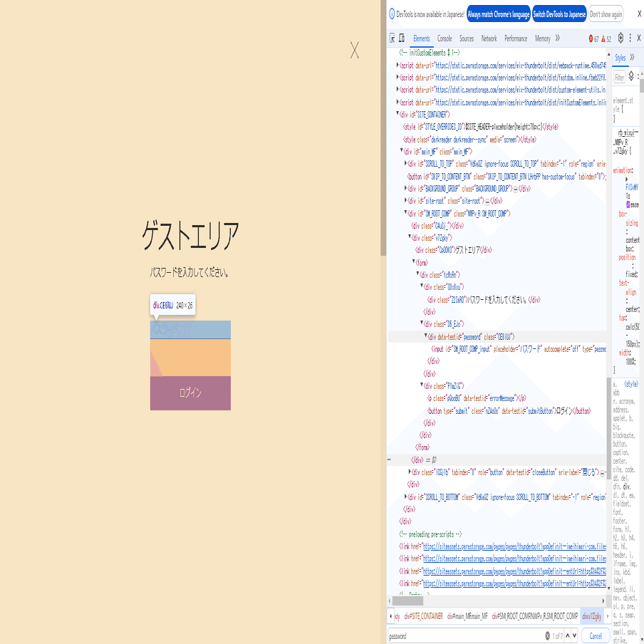
Task: Select div#SM_ROOT_COMP breadcrumb
Action: click(535, 616)
